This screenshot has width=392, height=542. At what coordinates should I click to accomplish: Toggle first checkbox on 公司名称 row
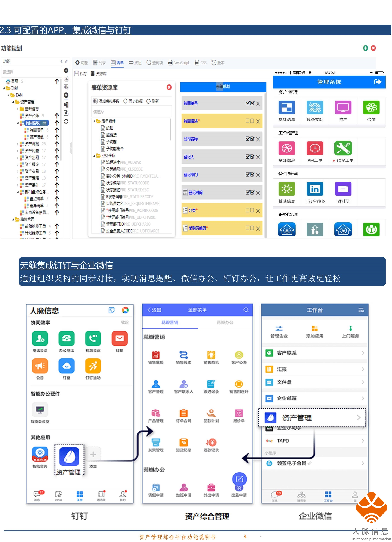click(x=248, y=139)
